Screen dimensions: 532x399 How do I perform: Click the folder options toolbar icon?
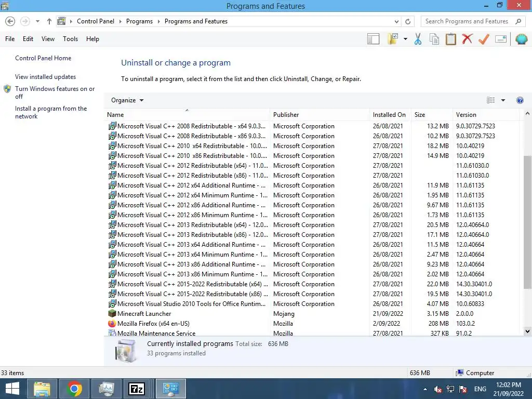[393, 38]
